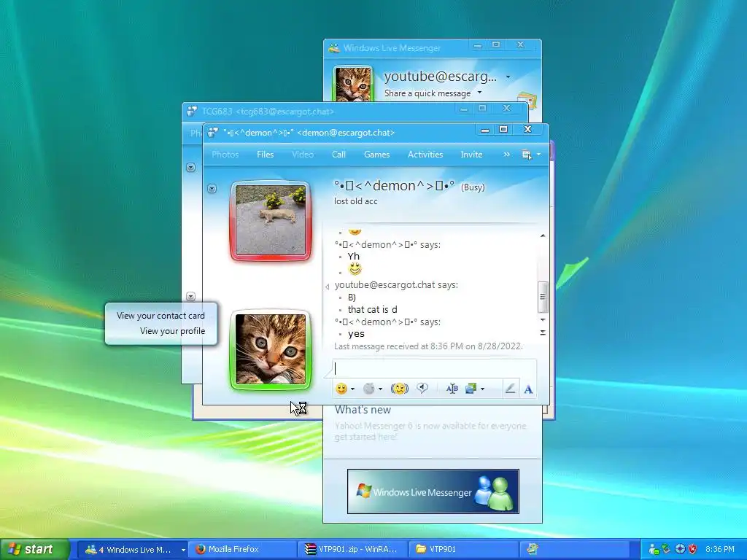Click the Windows Live Messenger banner

coord(433,491)
